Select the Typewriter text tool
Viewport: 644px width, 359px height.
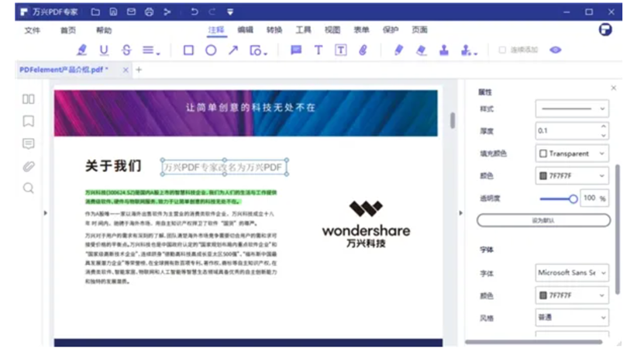click(x=319, y=50)
